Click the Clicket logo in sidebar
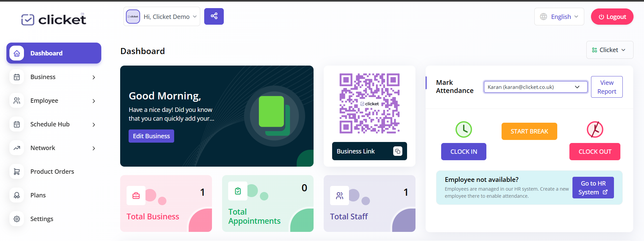Screen dimensions: 644x241 pos(54,19)
